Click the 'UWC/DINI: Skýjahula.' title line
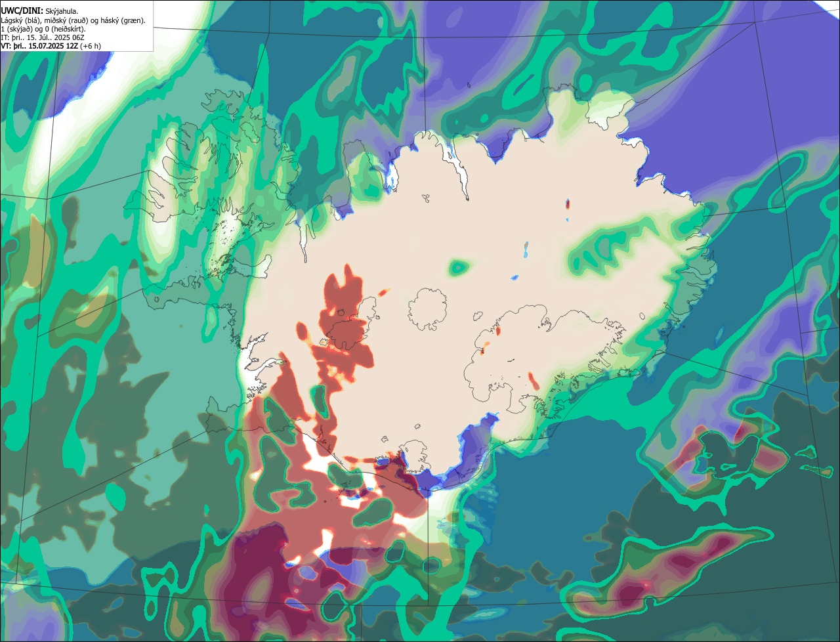840x642 pixels. click(x=39, y=11)
